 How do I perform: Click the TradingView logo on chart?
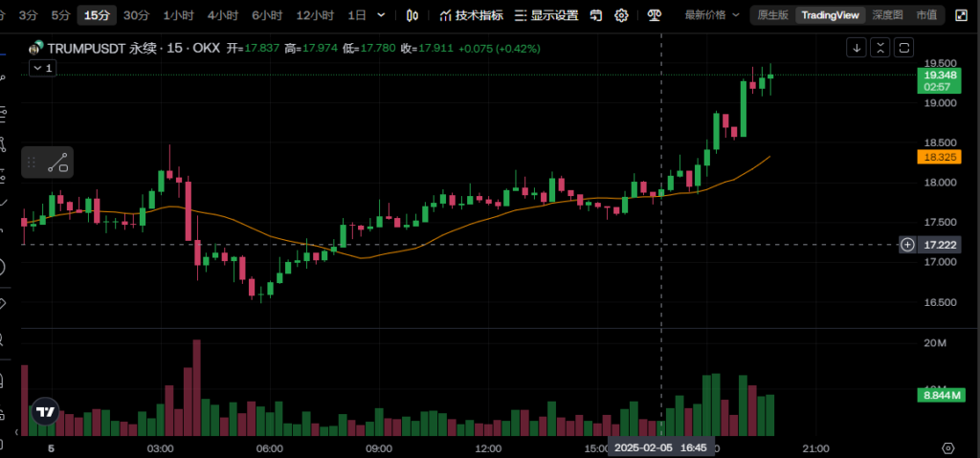point(44,412)
